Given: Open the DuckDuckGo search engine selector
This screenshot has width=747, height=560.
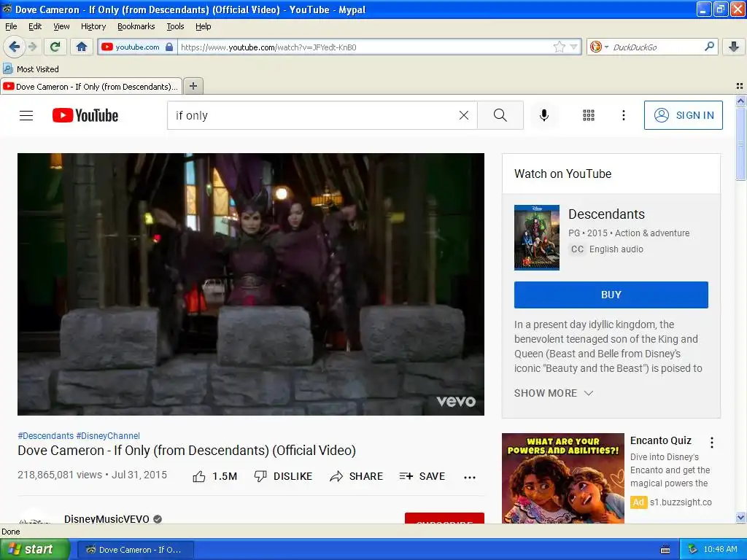Looking at the screenshot, I should click(599, 47).
